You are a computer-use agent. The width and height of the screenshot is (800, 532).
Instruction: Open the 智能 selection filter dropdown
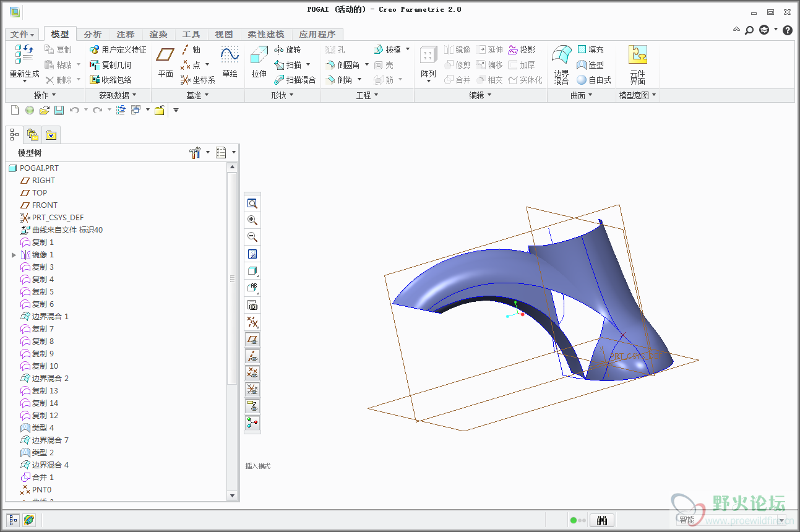pos(731,520)
